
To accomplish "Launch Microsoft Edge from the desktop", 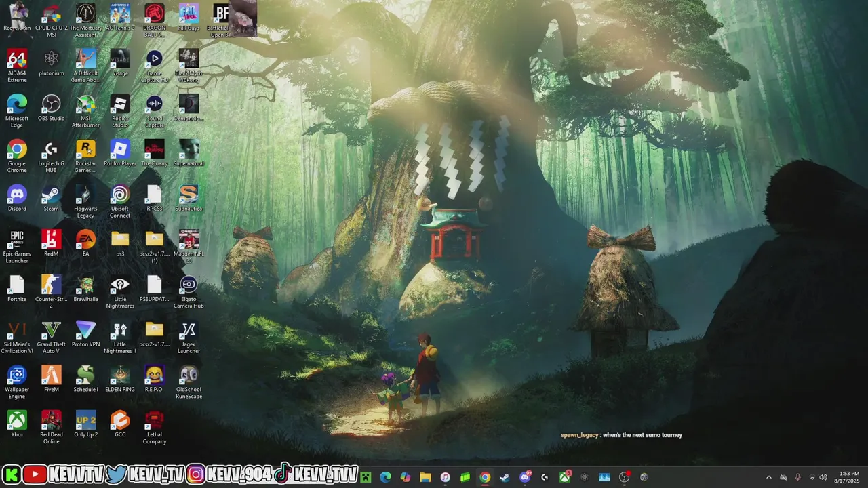I will (17, 111).
